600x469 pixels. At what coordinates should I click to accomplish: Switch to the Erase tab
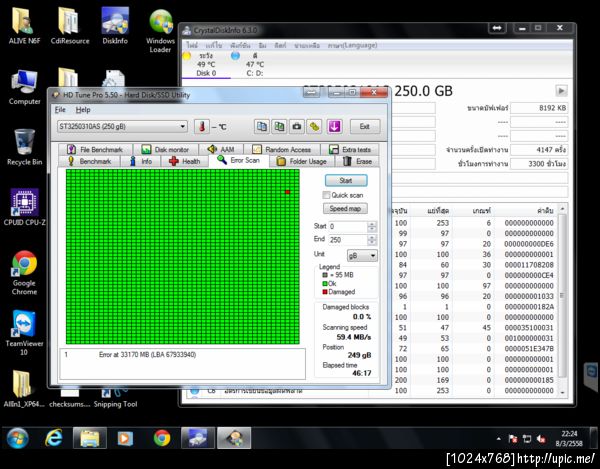coord(357,161)
